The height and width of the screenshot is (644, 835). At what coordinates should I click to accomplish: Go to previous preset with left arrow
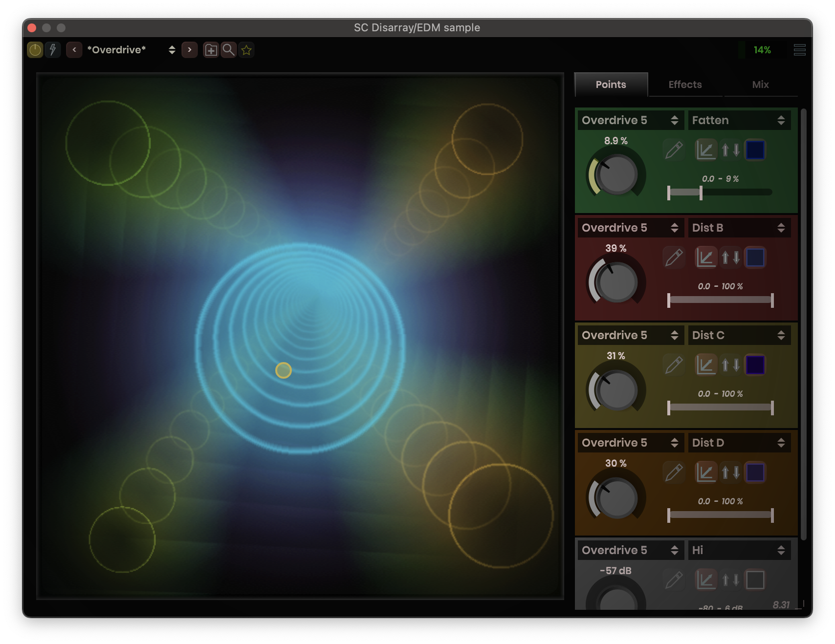74,50
